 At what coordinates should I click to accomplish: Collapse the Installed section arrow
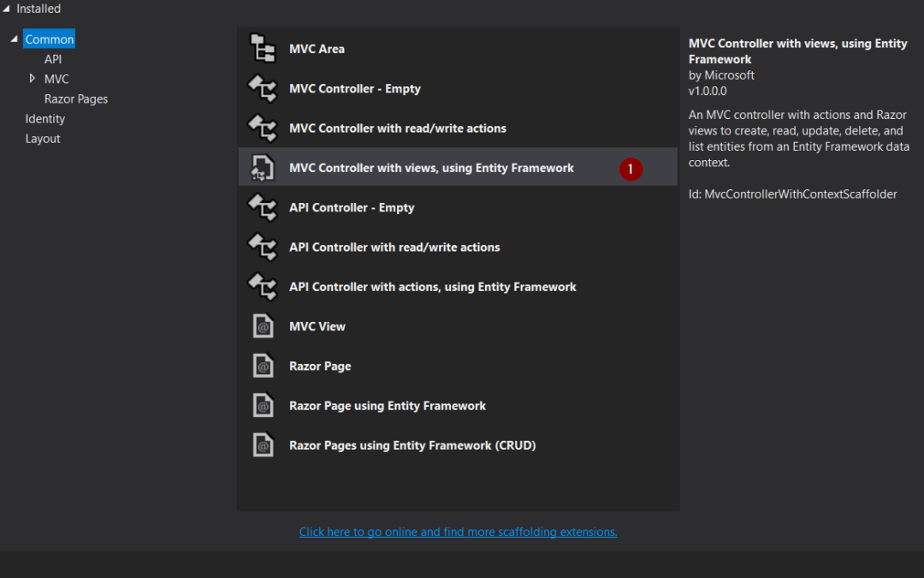coord(7,9)
